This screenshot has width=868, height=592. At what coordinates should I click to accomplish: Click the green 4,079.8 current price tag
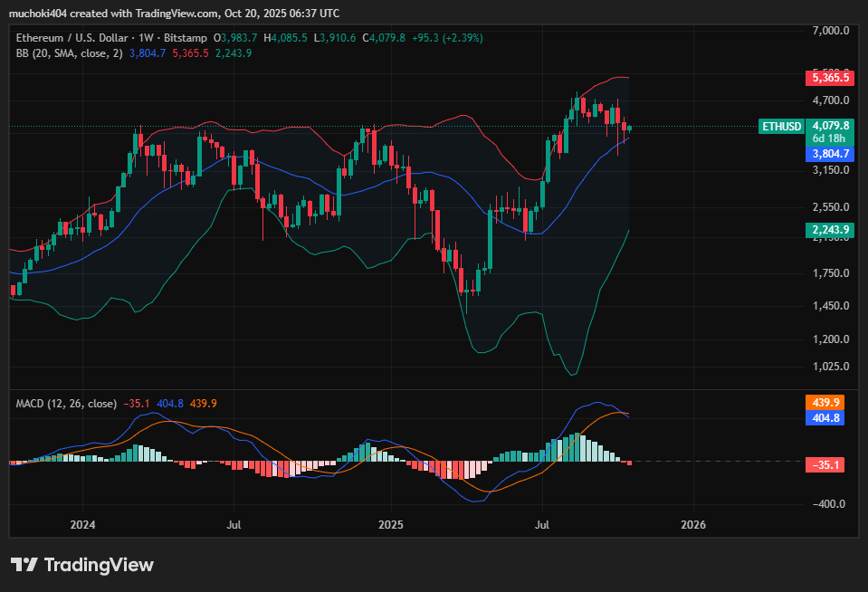click(x=830, y=126)
